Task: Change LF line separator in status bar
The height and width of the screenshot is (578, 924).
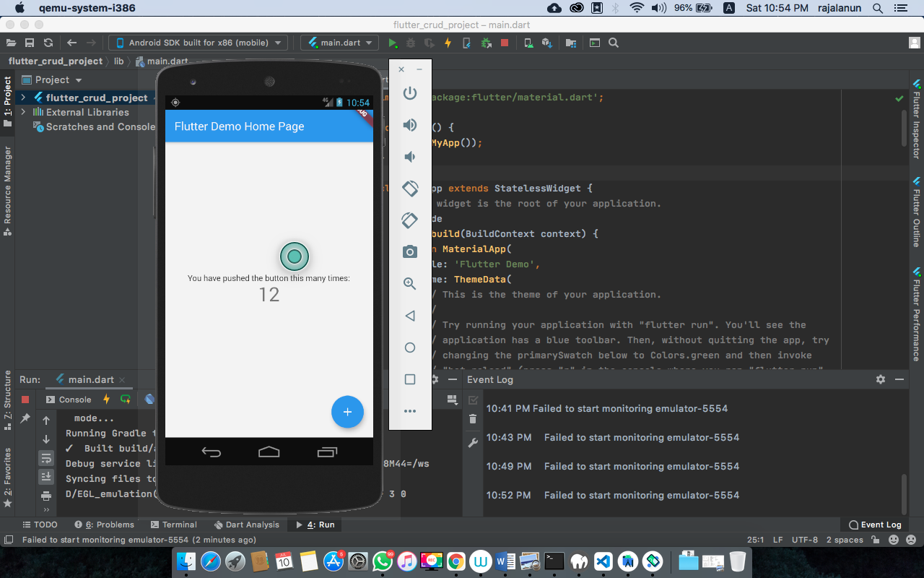Action: click(x=777, y=540)
